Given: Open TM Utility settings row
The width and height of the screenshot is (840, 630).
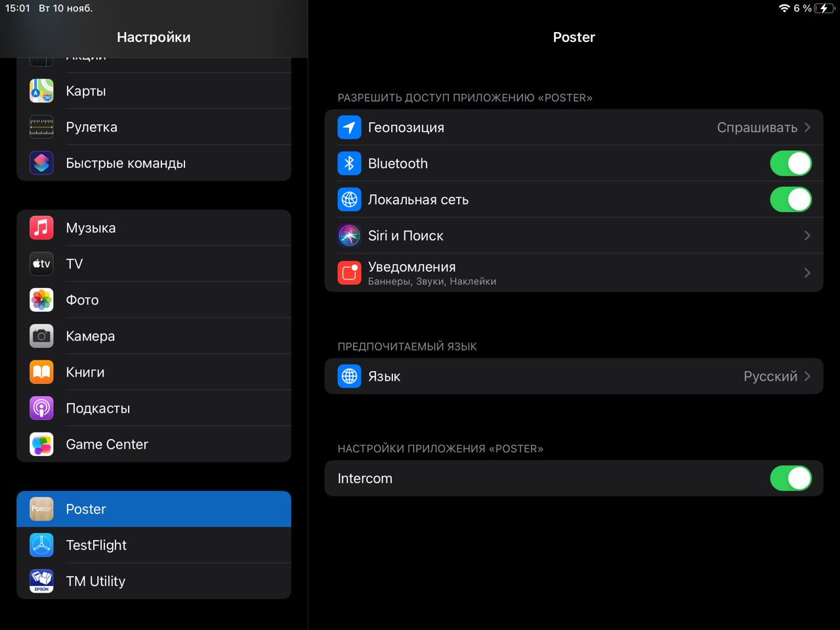Looking at the screenshot, I should 154,581.
